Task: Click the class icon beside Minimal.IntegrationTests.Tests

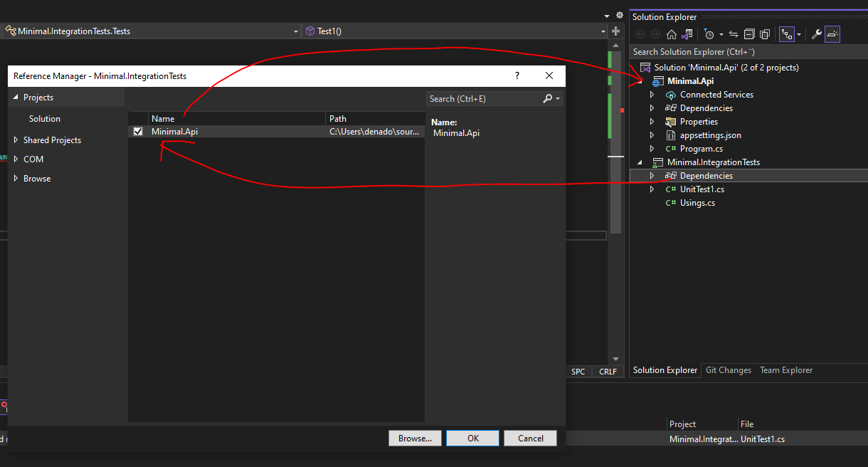Action: point(11,31)
